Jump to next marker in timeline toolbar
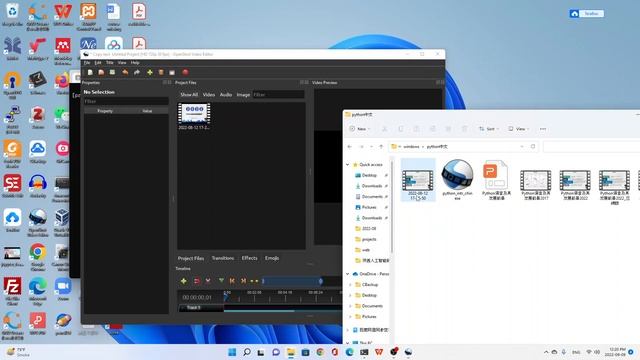The image size is (640, 360). (243, 281)
